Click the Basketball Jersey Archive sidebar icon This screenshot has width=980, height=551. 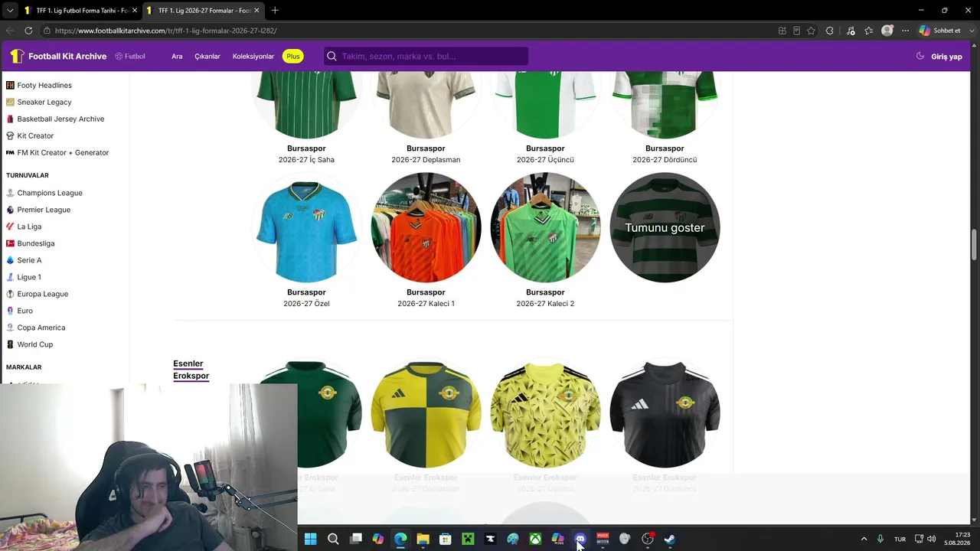click(10, 119)
